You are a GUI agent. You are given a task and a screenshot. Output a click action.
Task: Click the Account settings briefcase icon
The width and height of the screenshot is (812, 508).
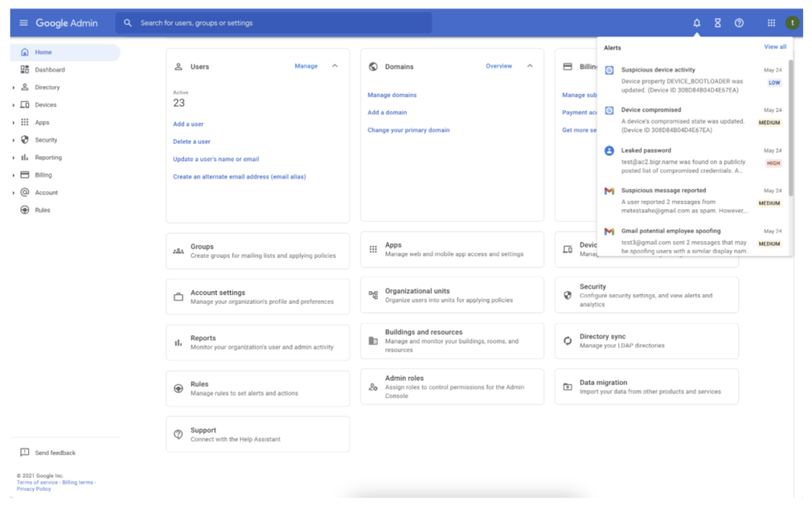coord(178,297)
